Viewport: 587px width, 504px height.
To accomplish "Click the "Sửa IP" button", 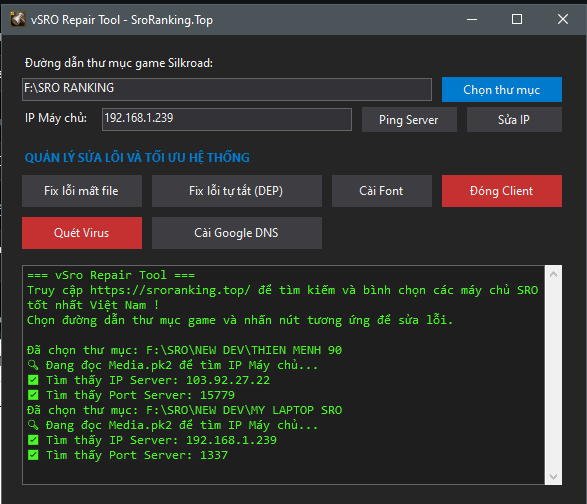I will tap(514, 119).
